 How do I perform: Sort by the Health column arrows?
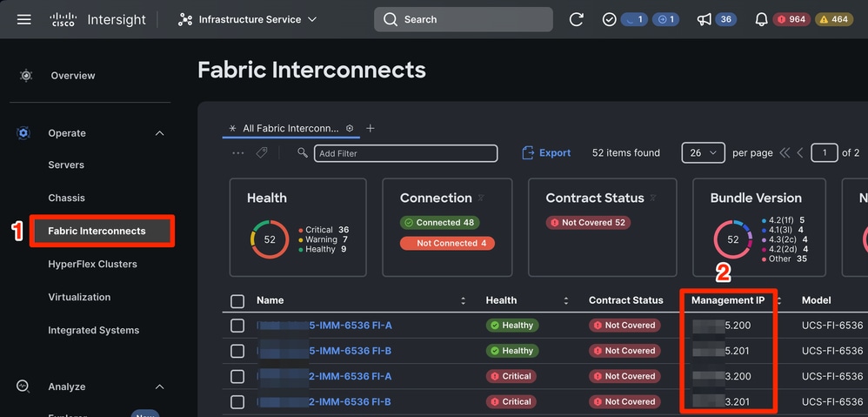[565, 300]
